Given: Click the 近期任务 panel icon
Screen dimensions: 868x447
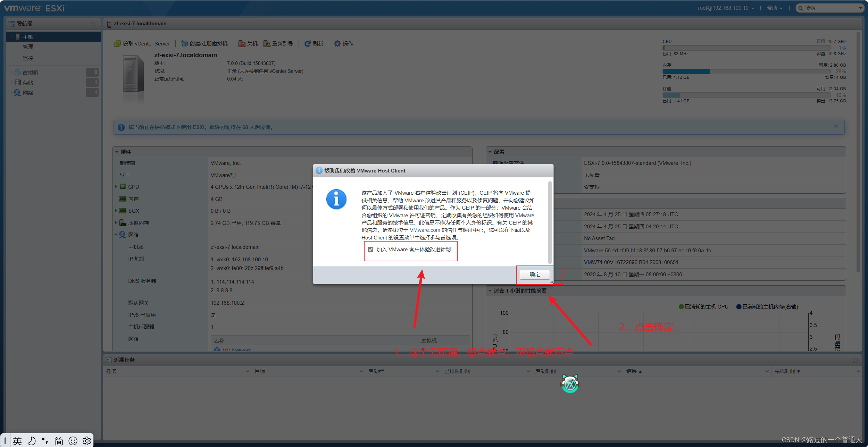Looking at the screenshot, I should pos(109,360).
